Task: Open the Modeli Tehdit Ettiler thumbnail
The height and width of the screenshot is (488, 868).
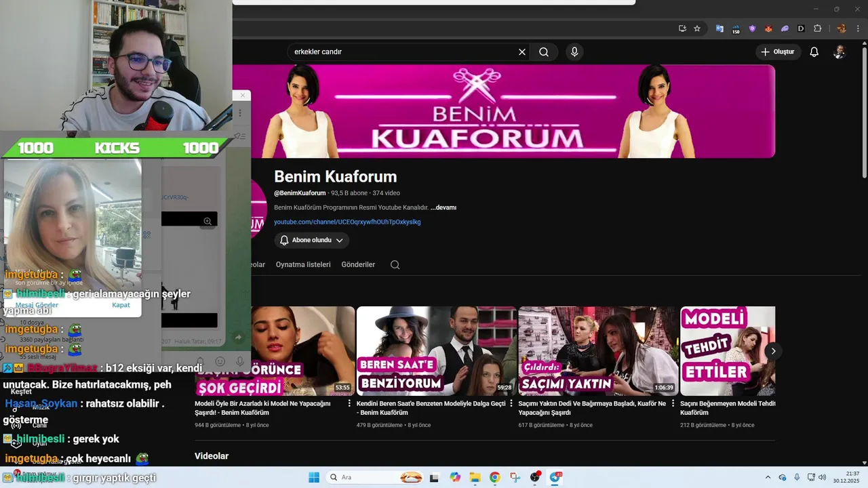Action: pos(728,351)
